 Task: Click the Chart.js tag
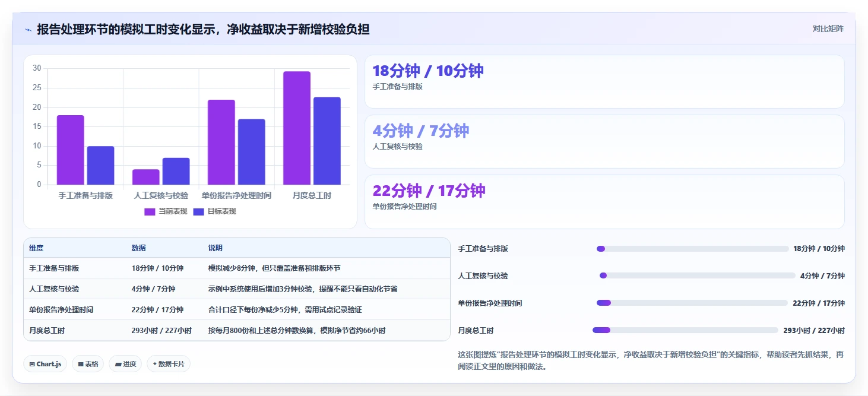pyautogui.click(x=45, y=364)
